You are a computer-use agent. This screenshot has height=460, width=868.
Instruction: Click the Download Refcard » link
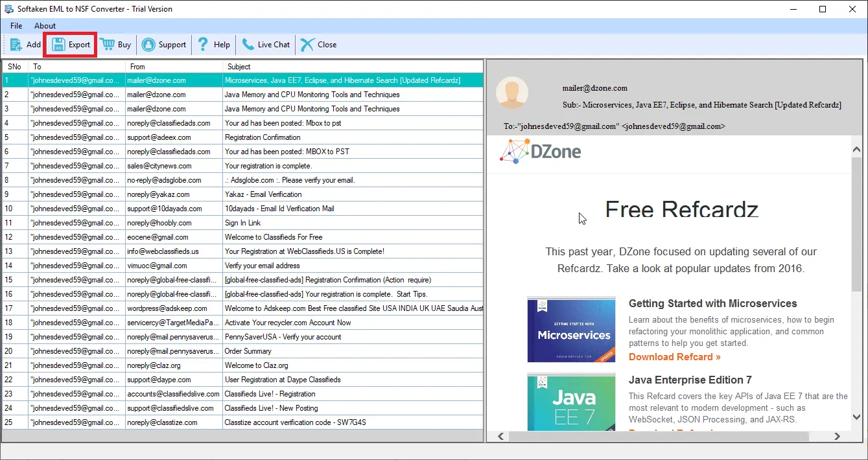coord(674,357)
